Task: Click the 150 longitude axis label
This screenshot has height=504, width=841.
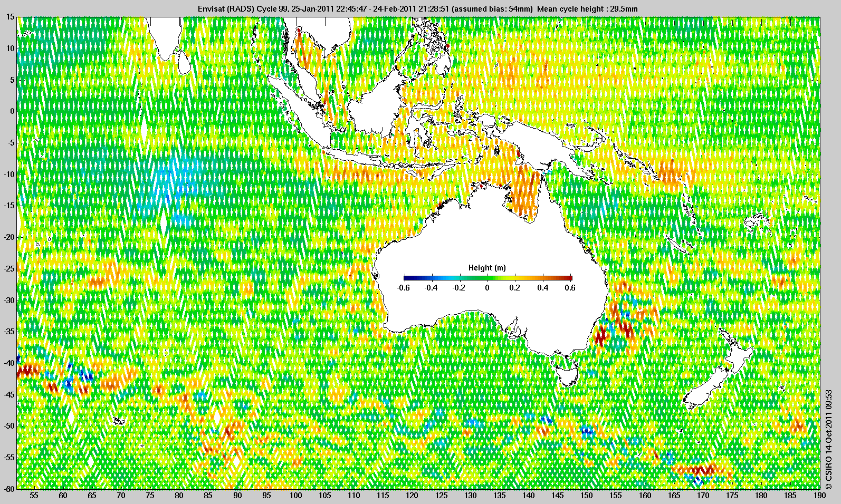Action: click(586, 496)
